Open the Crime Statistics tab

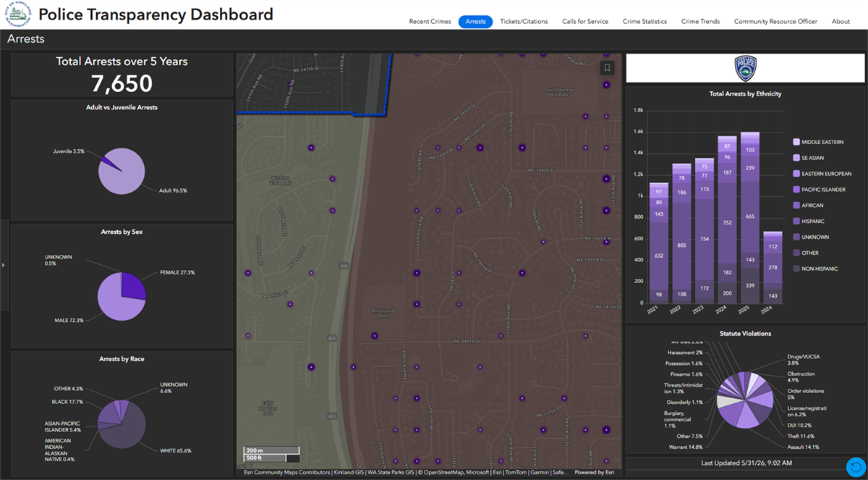(x=644, y=22)
